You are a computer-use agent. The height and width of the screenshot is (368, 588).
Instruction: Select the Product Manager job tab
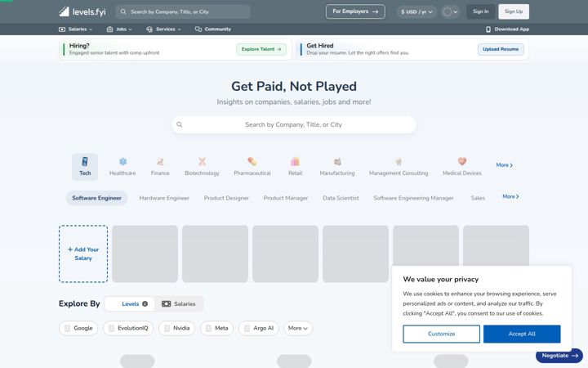(x=286, y=198)
